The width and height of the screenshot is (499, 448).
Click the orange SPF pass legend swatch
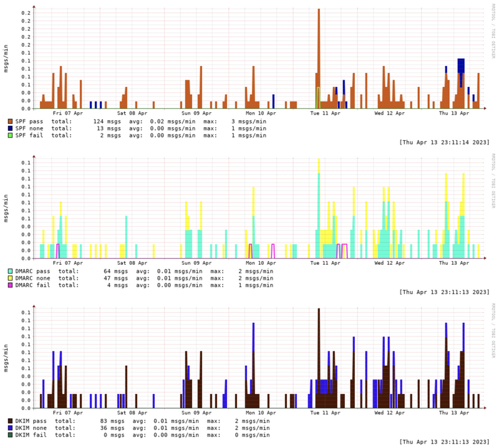pos(10,122)
